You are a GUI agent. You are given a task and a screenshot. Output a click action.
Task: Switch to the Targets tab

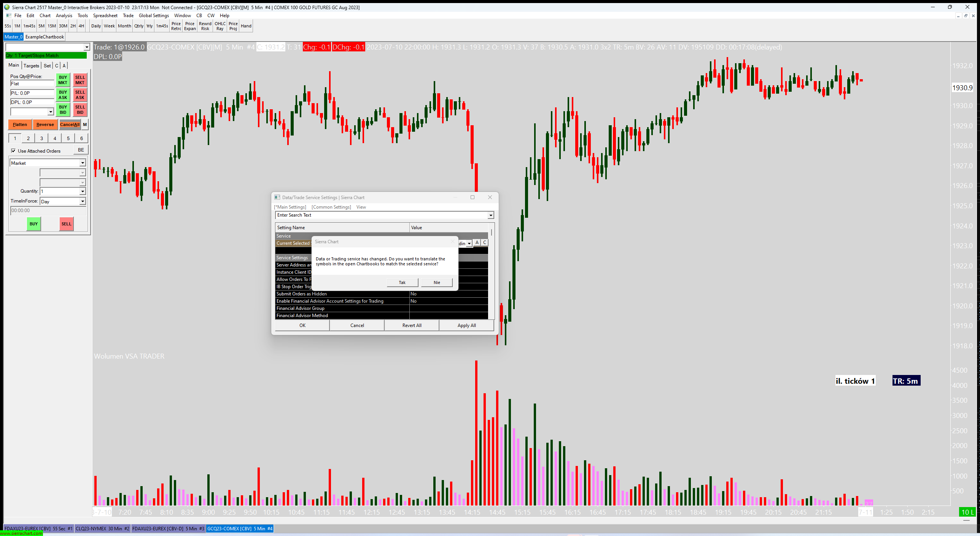[31, 65]
